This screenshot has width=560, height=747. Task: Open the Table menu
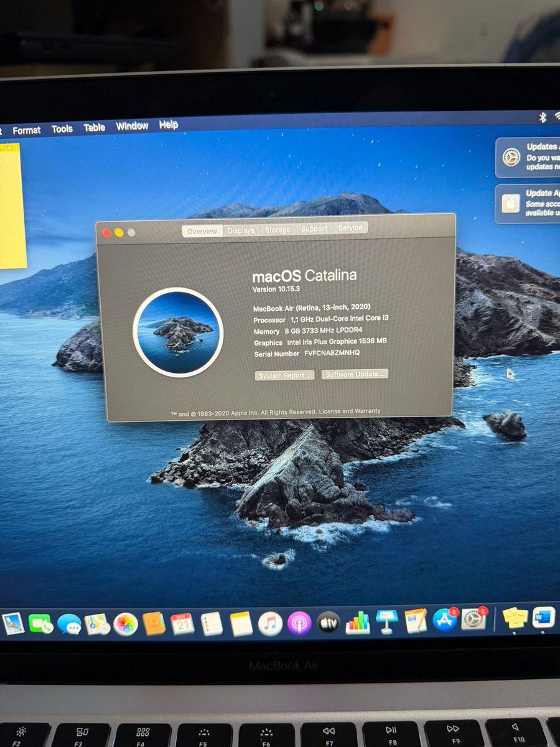click(x=95, y=128)
